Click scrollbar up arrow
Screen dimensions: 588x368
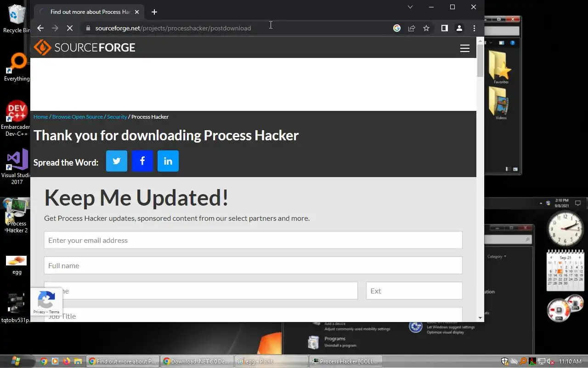point(480,40)
